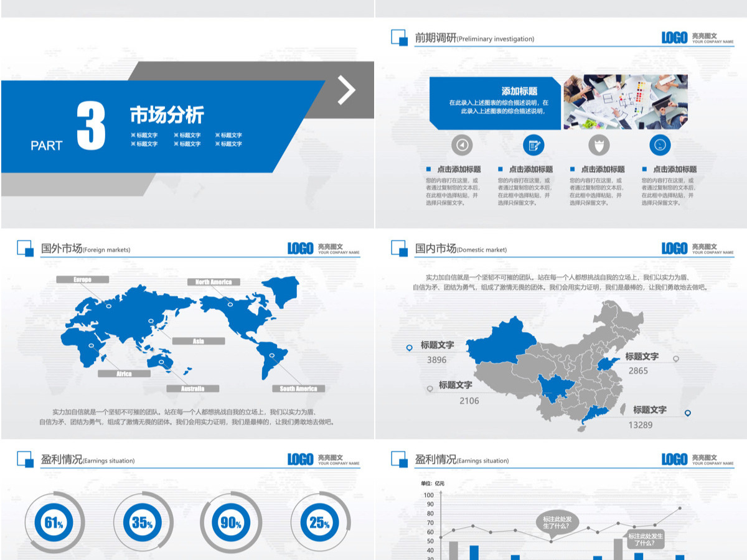
Task: Select the gray circular shield icon
Action: tap(599, 145)
